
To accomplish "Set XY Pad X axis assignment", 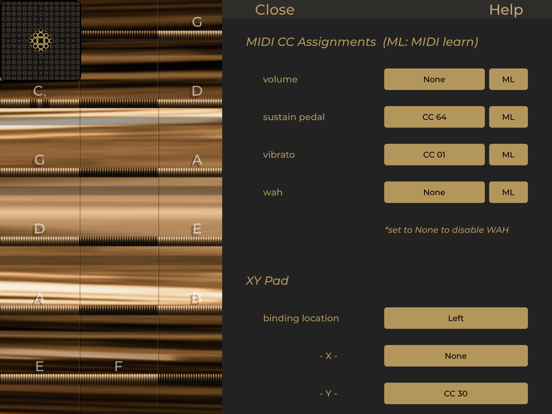I will click(x=456, y=356).
